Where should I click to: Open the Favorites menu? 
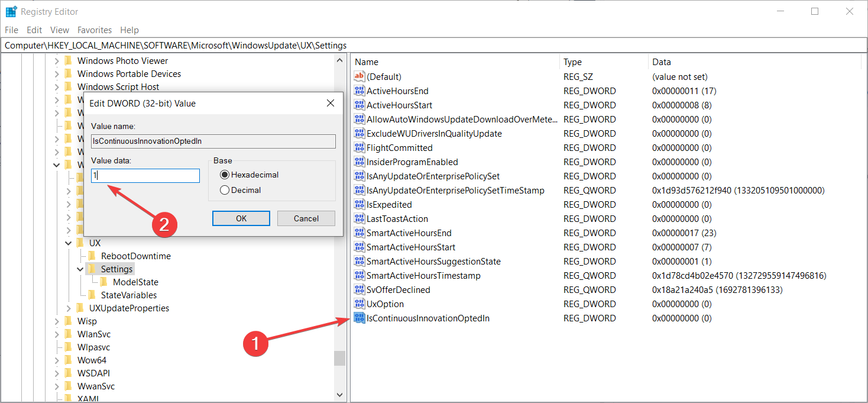(x=95, y=30)
